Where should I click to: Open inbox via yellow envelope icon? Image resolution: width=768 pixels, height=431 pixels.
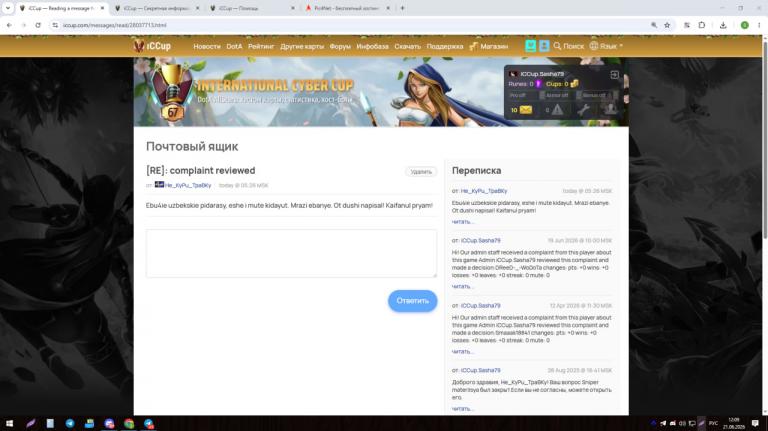(x=526, y=110)
